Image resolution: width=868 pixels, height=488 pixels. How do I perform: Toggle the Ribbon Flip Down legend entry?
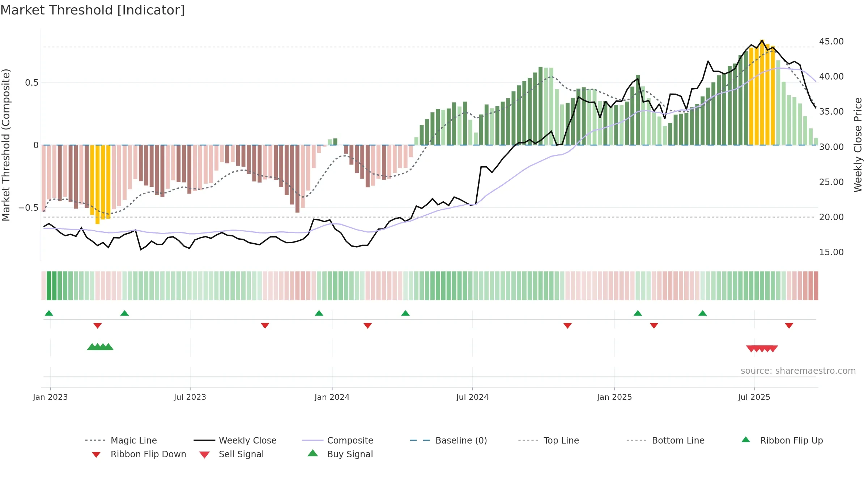(x=139, y=454)
